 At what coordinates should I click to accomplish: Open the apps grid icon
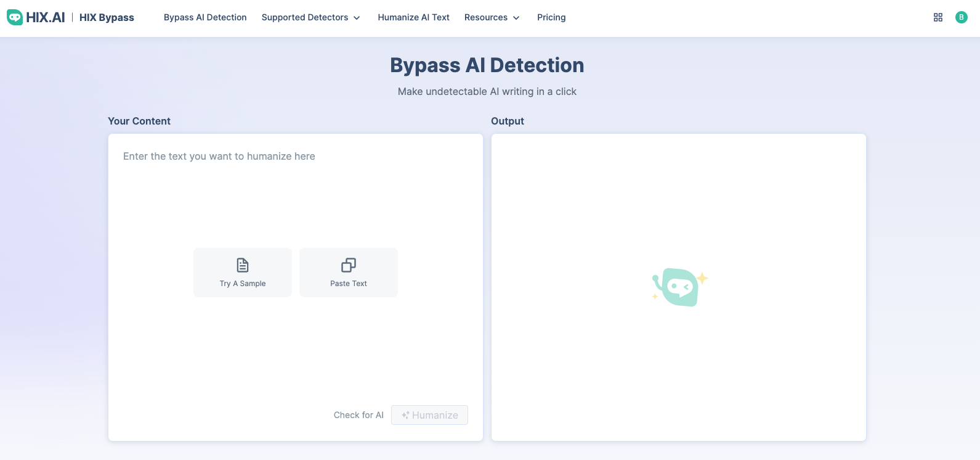click(x=938, y=17)
